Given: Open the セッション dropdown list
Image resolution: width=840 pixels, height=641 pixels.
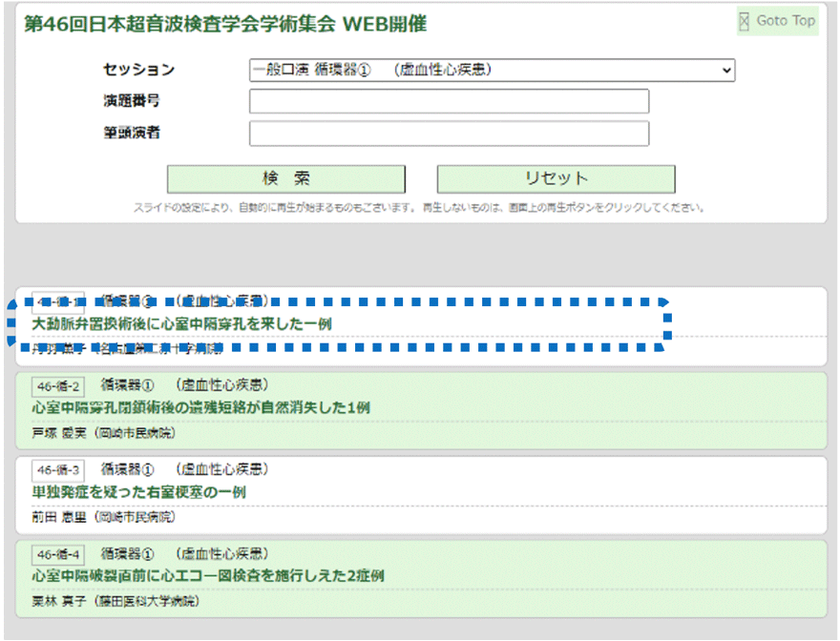Looking at the screenshot, I should point(492,71).
